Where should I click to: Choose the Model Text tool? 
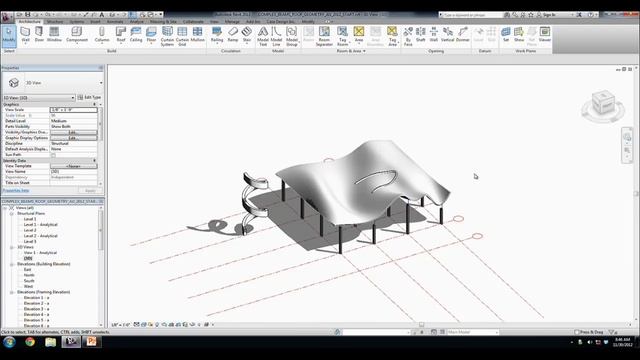tap(263, 36)
